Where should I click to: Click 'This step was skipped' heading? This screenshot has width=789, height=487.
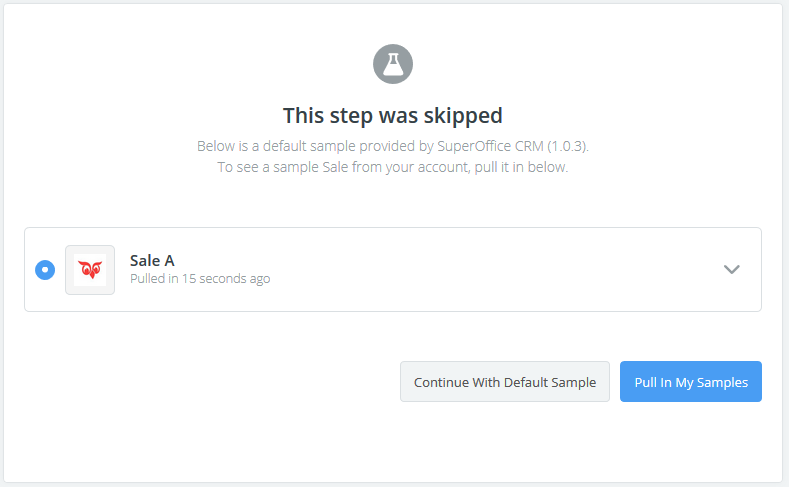[392, 115]
